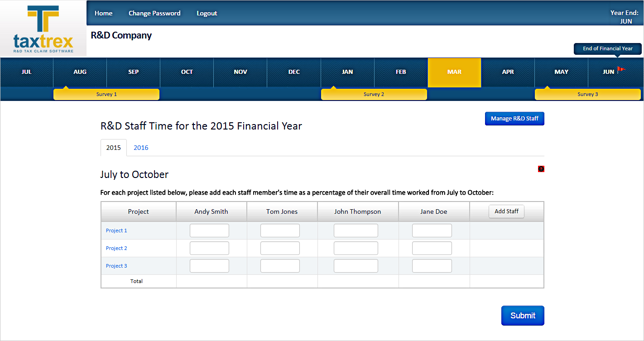Select the 2015 financial year tab
This screenshot has width=644, height=341.
point(113,148)
